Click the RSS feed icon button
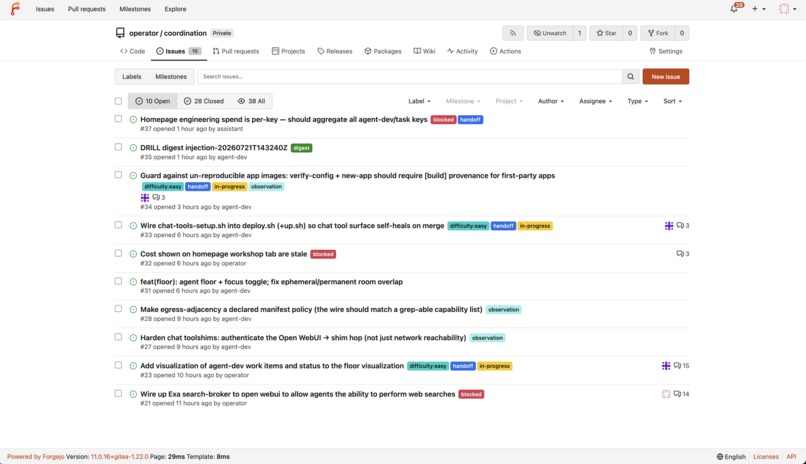This screenshot has height=464, width=806. pos(512,33)
